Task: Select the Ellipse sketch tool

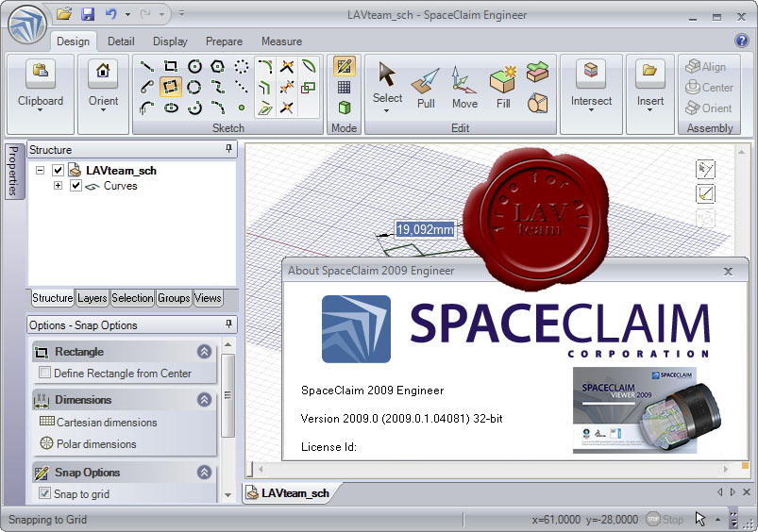Action: click(x=170, y=108)
